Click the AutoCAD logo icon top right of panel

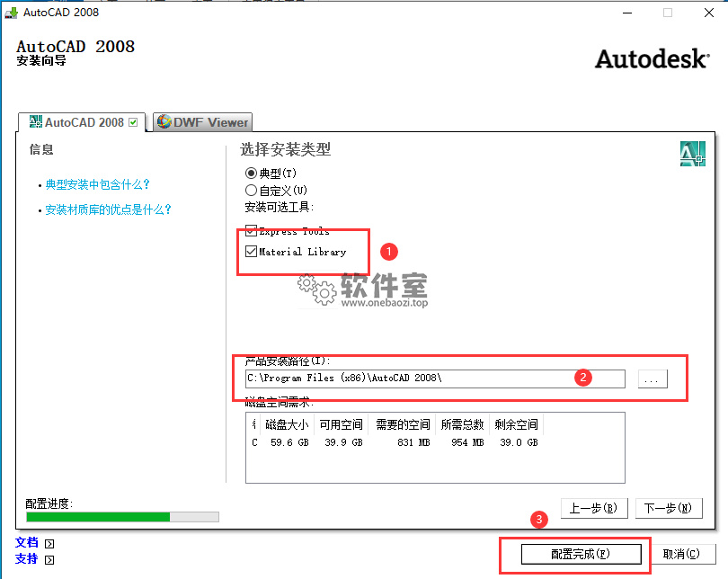point(692,154)
